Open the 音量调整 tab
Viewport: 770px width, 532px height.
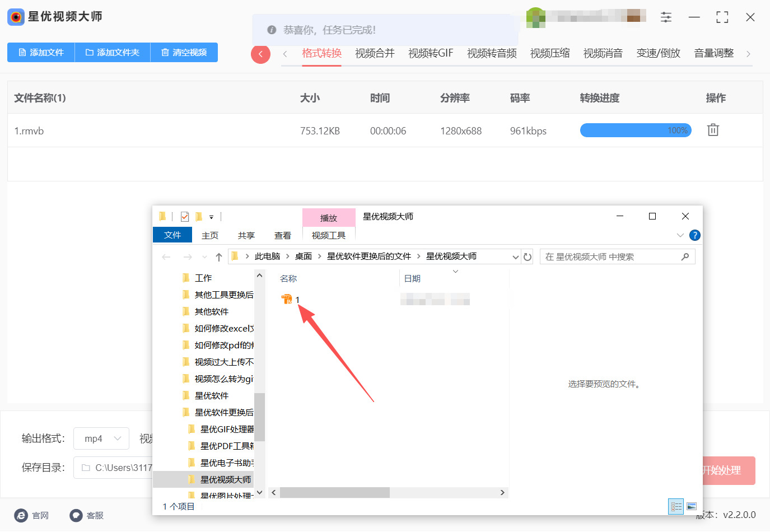coord(714,53)
